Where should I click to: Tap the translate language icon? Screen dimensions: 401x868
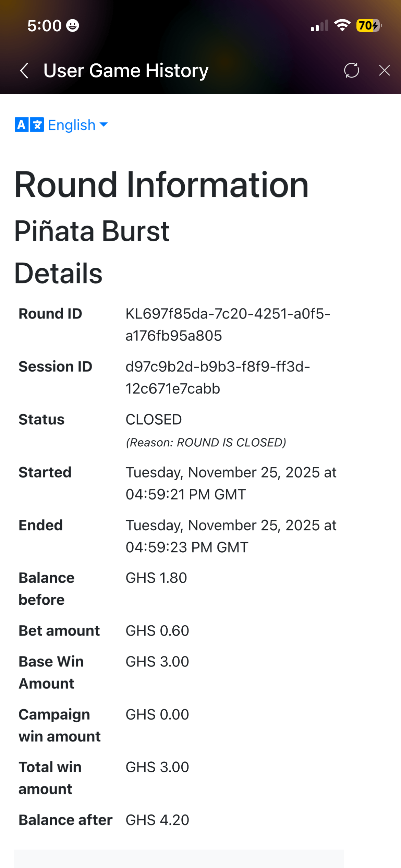(29, 125)
